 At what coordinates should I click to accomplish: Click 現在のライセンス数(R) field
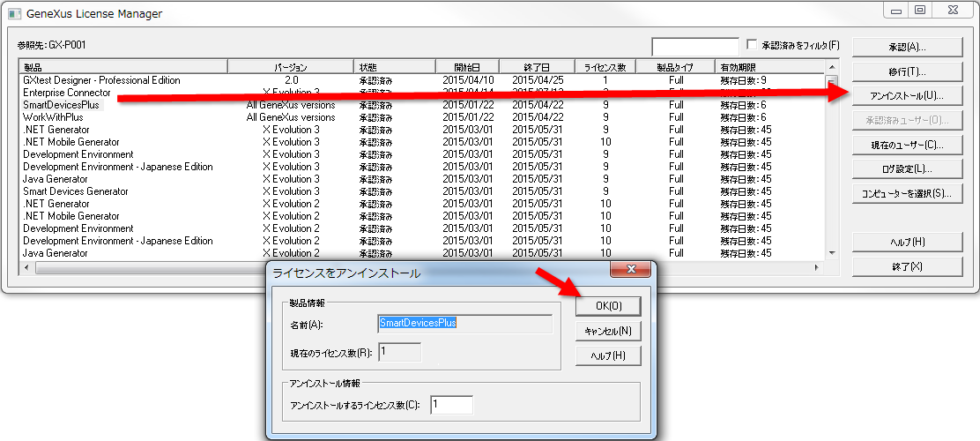click(399, 352)
